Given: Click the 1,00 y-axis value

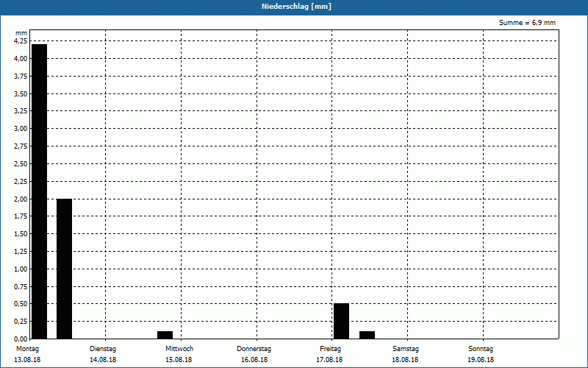Looking at the screenshot, I should click(21, 269).
